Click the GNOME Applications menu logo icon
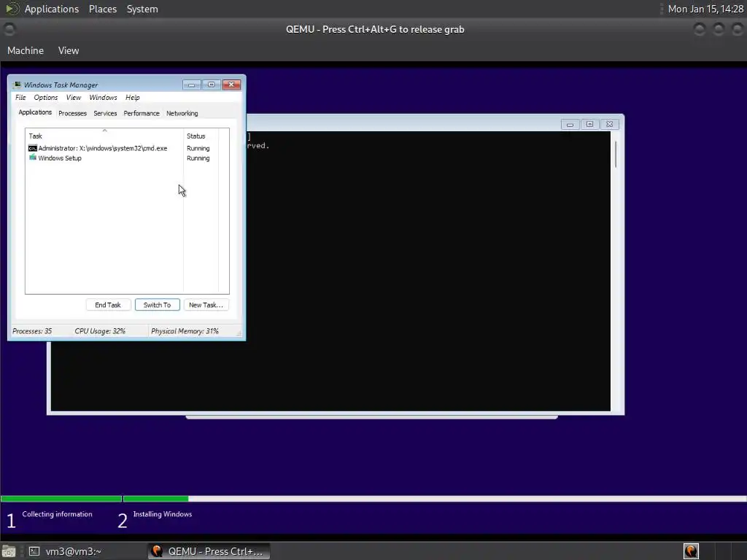The image size is (747, 560). (12, 9)
